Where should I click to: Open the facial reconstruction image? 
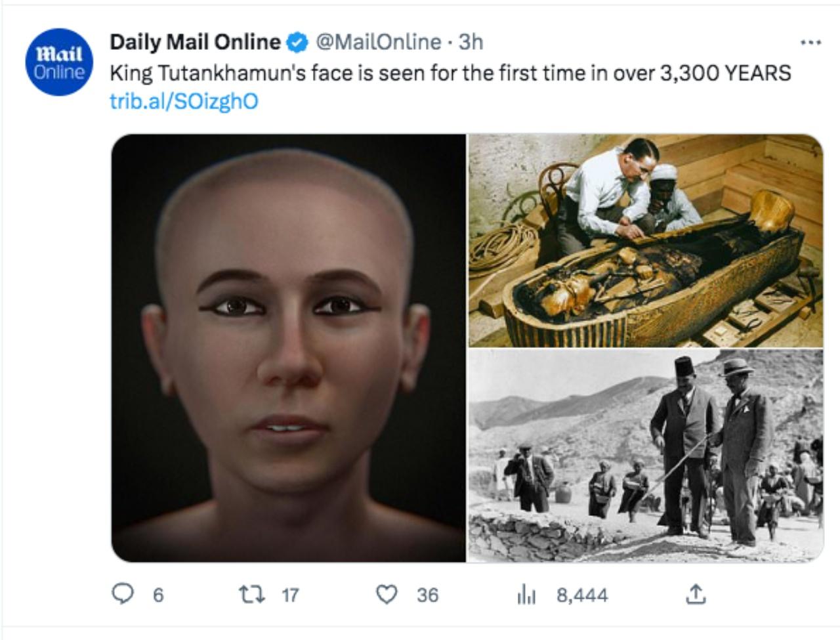pos(289,348)
